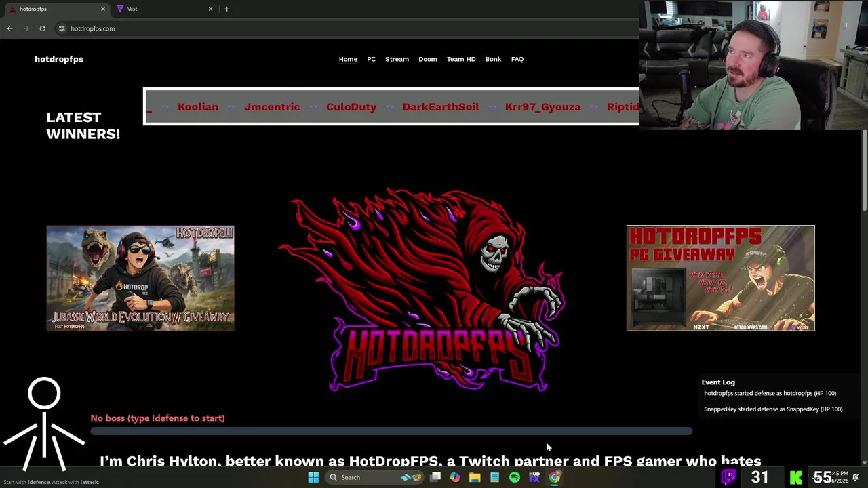Go to the Stream page
Viewport: 868px width, 488px height.
(397, 59)
